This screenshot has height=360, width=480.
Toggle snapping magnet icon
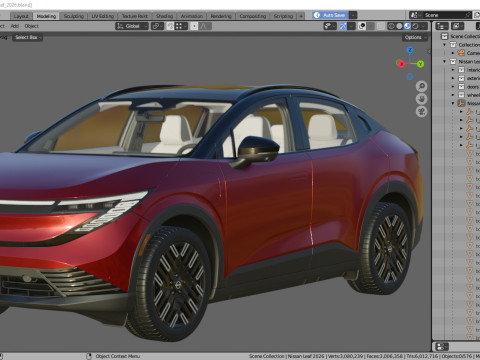click(170, 26)
